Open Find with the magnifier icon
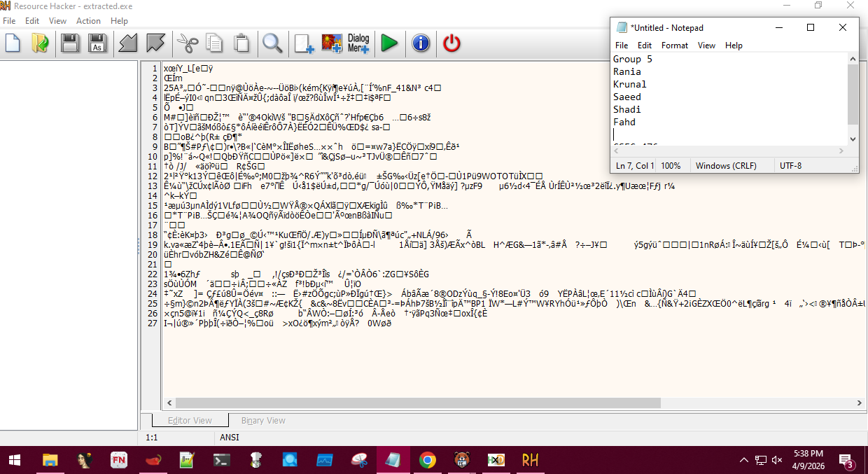This screenshot has width=868, height=474. pos(272,43)
